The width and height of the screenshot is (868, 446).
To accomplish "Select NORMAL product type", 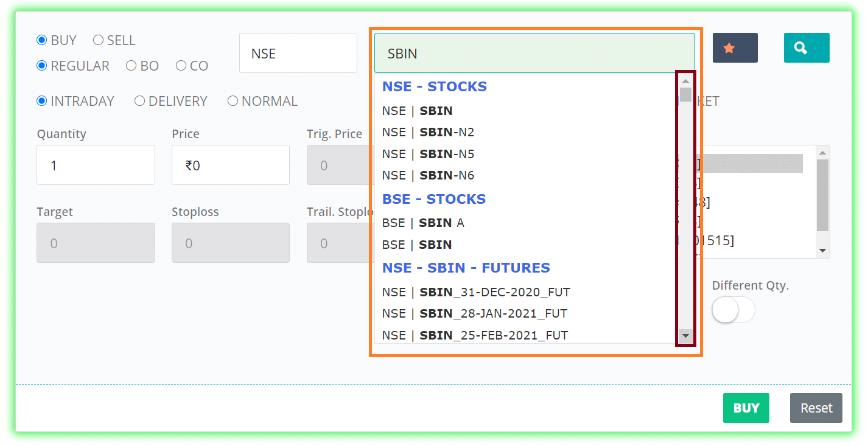I will (x=233, y=101).
